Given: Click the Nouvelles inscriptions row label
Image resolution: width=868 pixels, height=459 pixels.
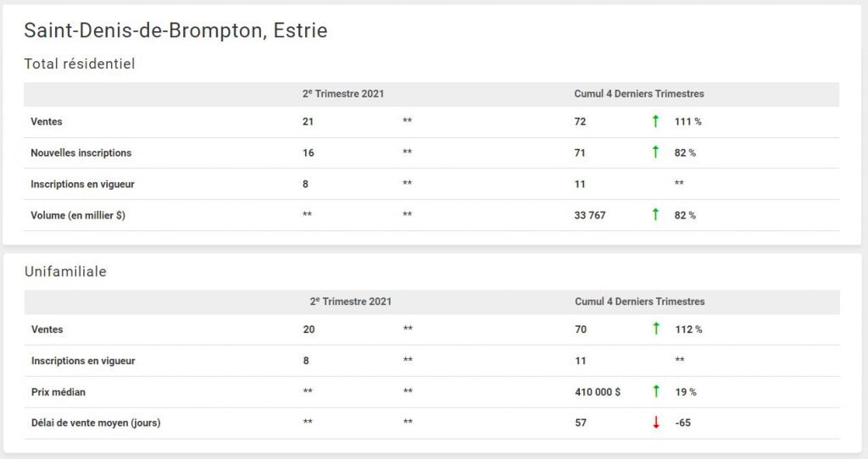Looking at the screenshot, I should [x=81, y=153].
